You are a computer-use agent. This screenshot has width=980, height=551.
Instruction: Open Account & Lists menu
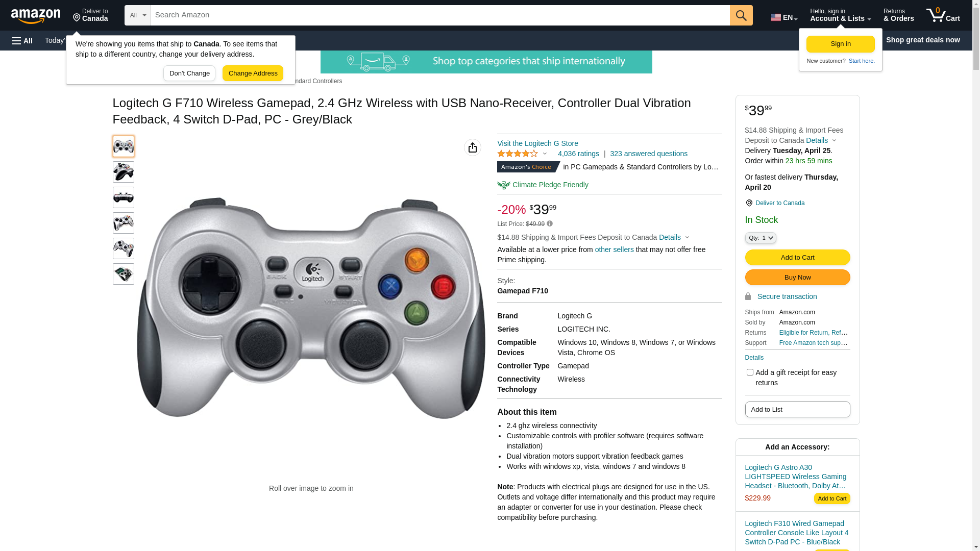tap(840, 15)
